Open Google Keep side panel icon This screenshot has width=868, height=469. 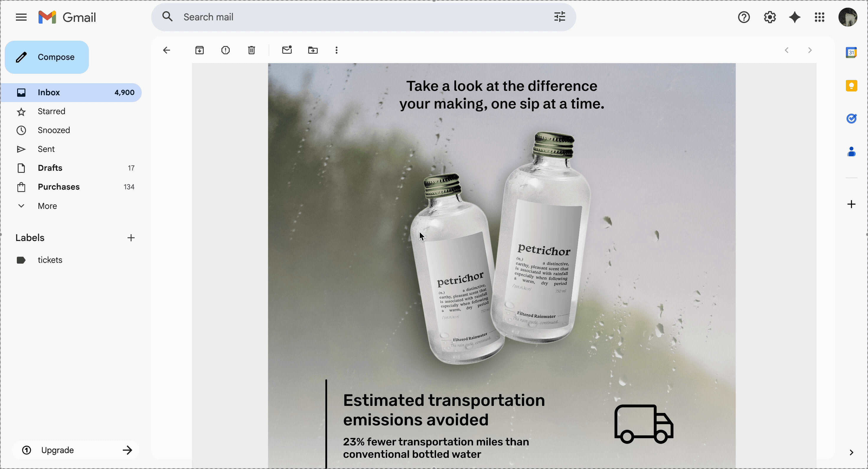click(x=851, y=86)
